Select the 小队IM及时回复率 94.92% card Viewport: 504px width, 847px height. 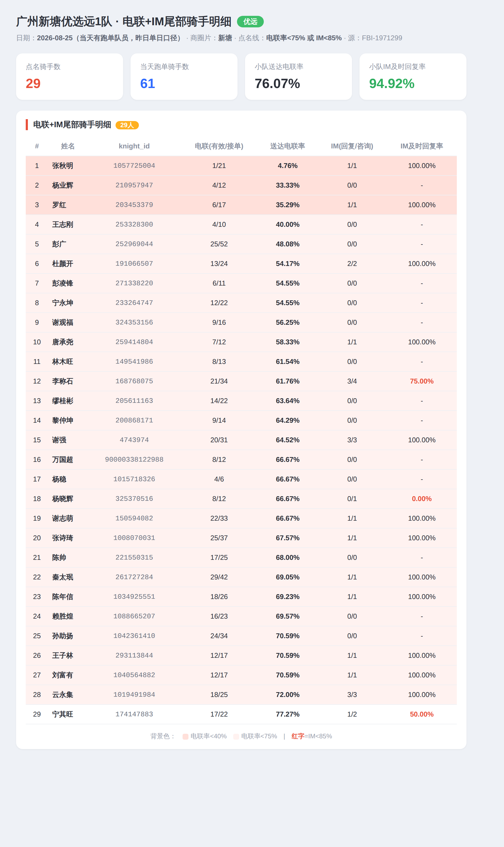[x=413, y=76]
